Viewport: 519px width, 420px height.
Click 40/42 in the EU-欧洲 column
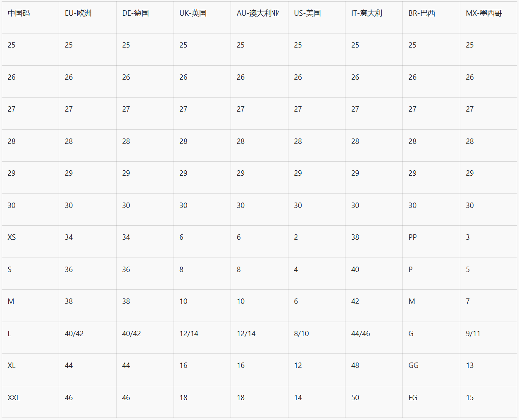(x=74, y=334)
